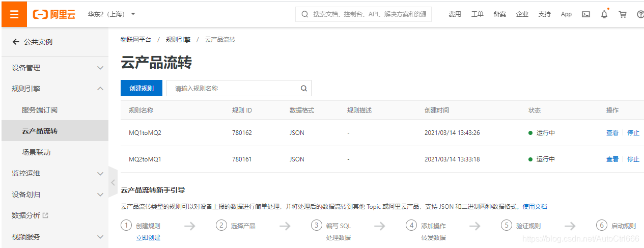View the MQ1toMQ2 rule
The image size is (644, 248).
coord(612,133)
